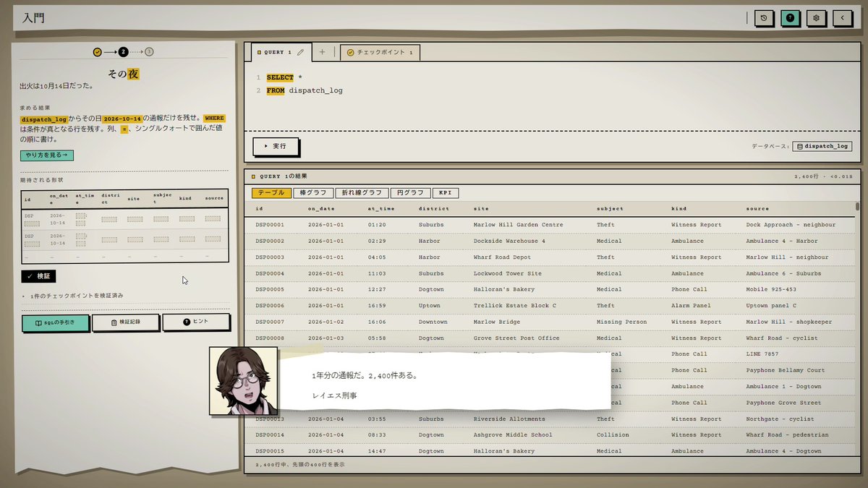This screenshot has height=488, width=868.
Task: Sort by the at_time column header
Action: click(380, 208)
